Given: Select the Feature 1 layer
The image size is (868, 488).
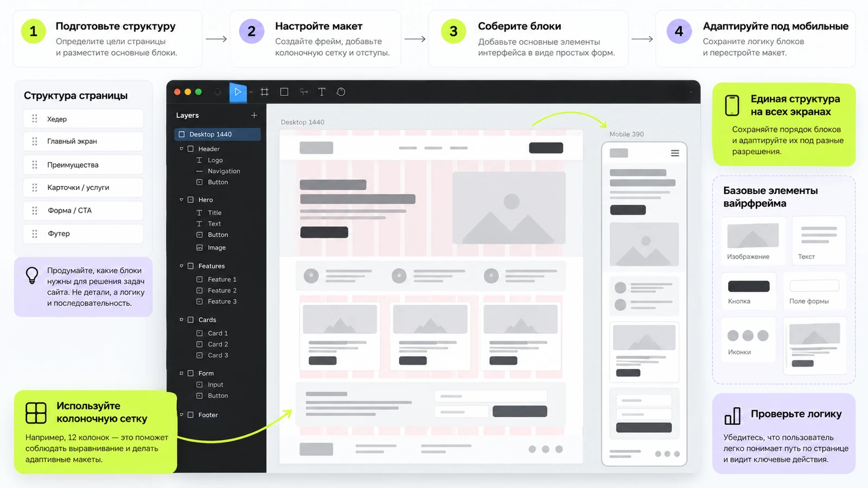Looking at the screenshot, I should [216, 279].
